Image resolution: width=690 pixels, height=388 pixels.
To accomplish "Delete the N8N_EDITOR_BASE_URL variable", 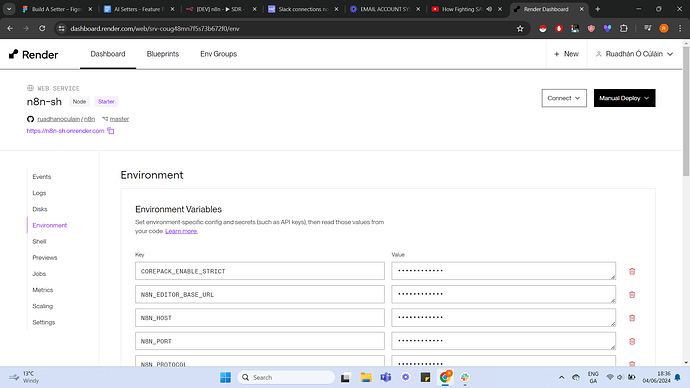I will click(632, 295).
